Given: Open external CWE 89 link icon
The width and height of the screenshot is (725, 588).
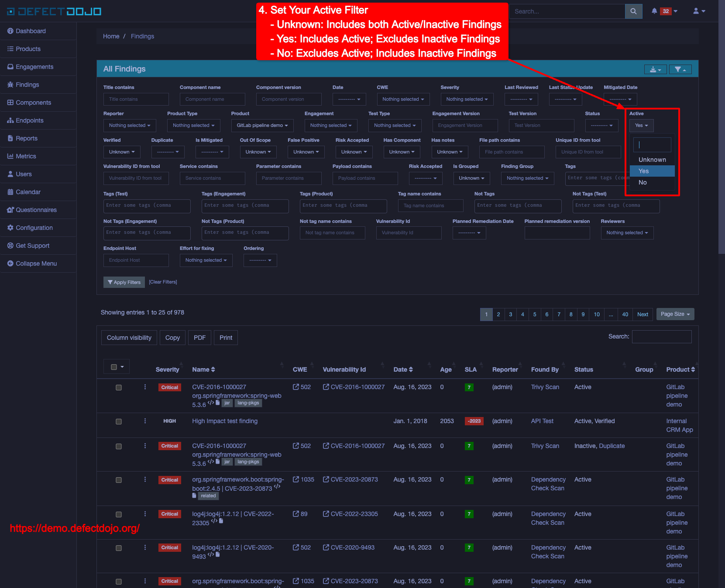Looking at the screenshot, I should pos(296,514).
